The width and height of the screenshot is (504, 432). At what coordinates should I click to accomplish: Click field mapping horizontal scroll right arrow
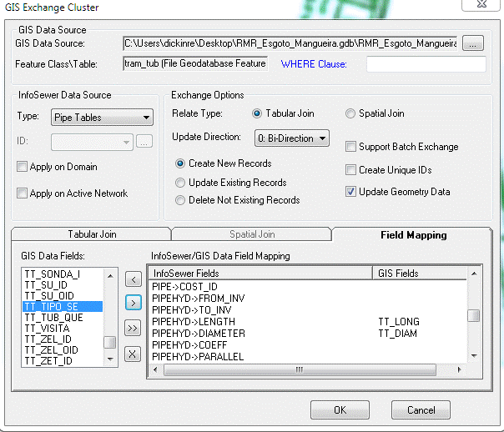[460, 369]
